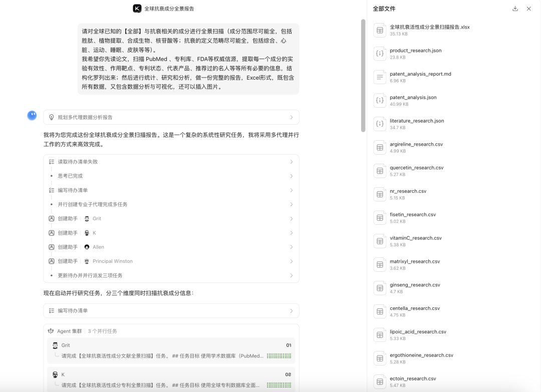Image resolution: width=541 pixels, height=392 pixels.
Task: Click the progress dots on Grit task card
Action: pos(279,356)
